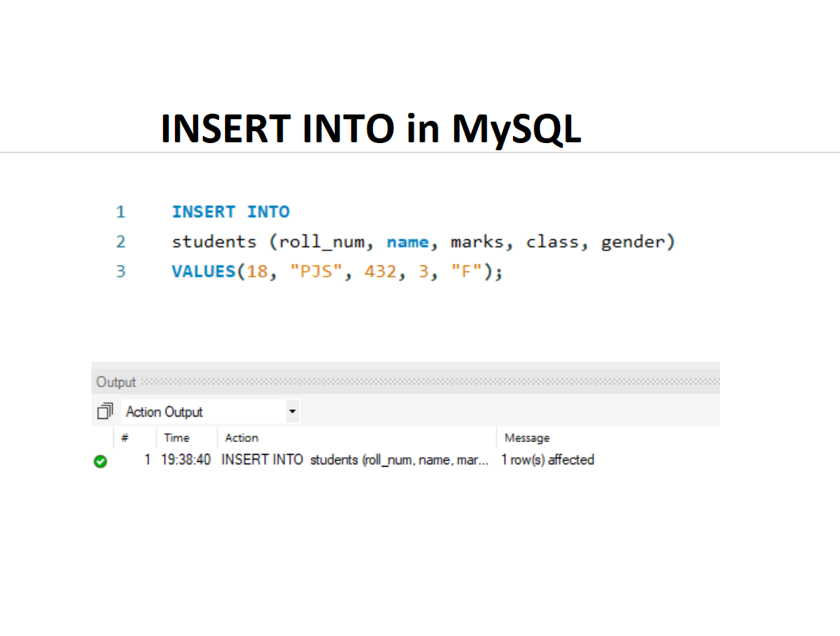The height and width of the screenshot is (636, 840).
Task: Select the 1 row(s) affected message
Action: pos(547,460)
